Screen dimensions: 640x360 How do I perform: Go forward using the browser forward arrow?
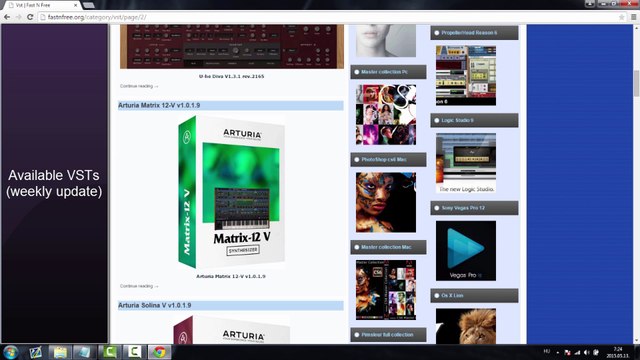point(18,17)
